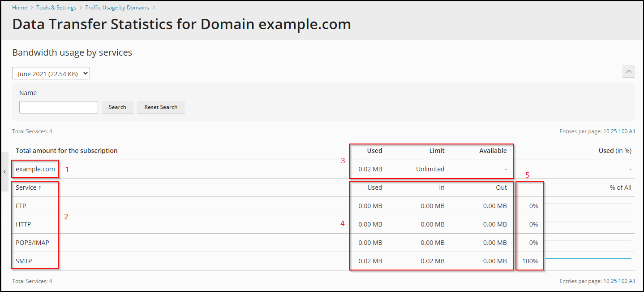Click the left sidebar collapse arrow
The height and width of the screenshot is (292, 644).
click(4, 172)
